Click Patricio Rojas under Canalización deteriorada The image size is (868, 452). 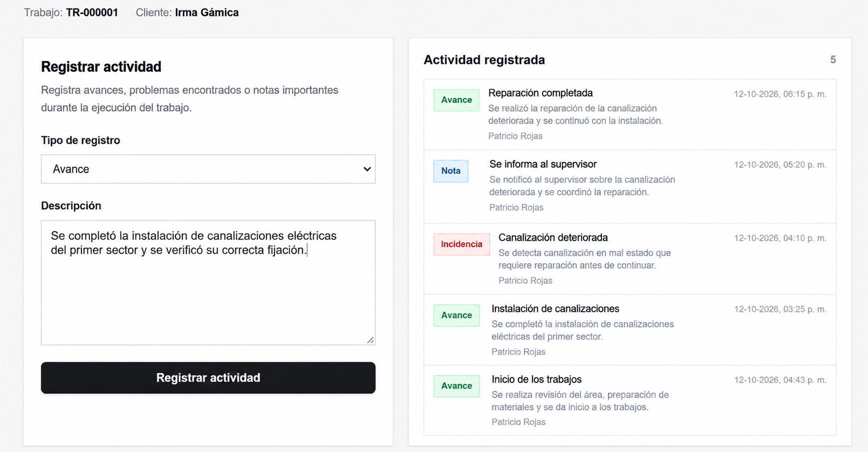(525, 281)
